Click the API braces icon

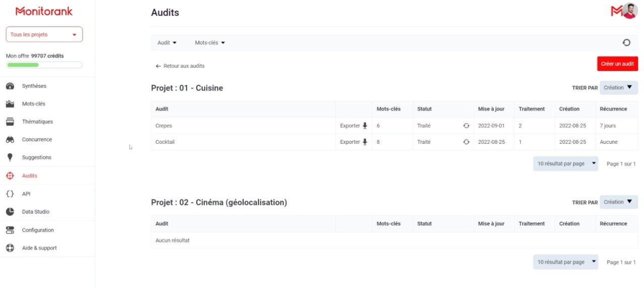[10, 194]
